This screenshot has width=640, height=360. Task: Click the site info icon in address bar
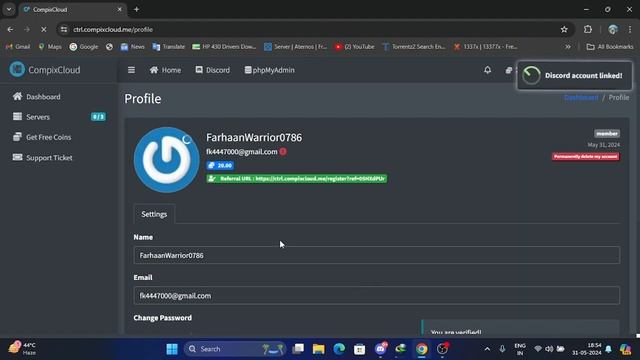[x=64, y=29]
